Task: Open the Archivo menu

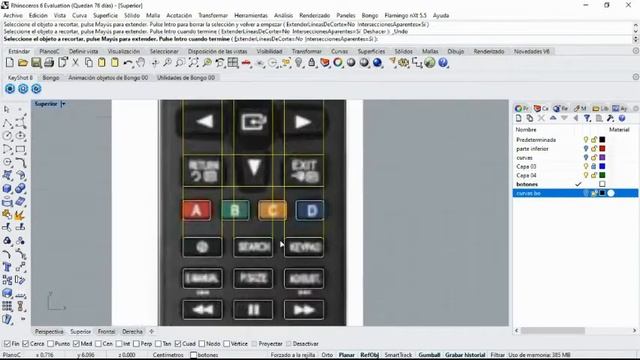Action: (x=13, y=16)
